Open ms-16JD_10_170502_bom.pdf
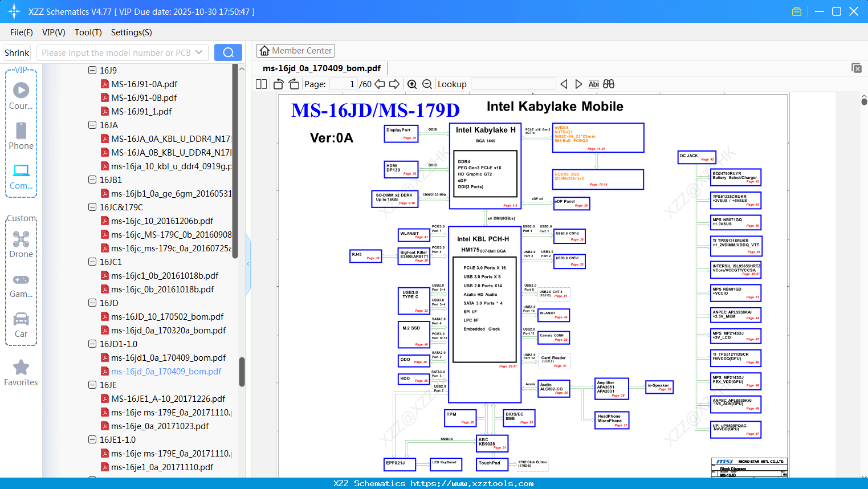 [x=168, y=316]
